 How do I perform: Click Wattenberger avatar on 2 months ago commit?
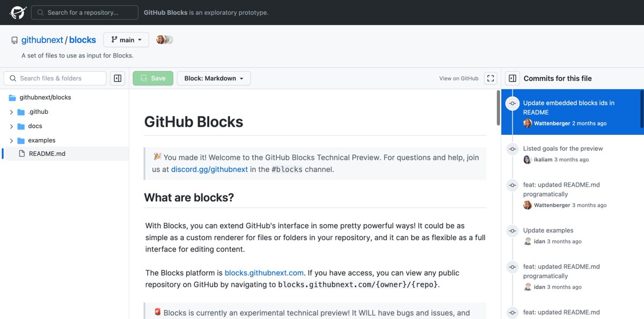(528, 124)
